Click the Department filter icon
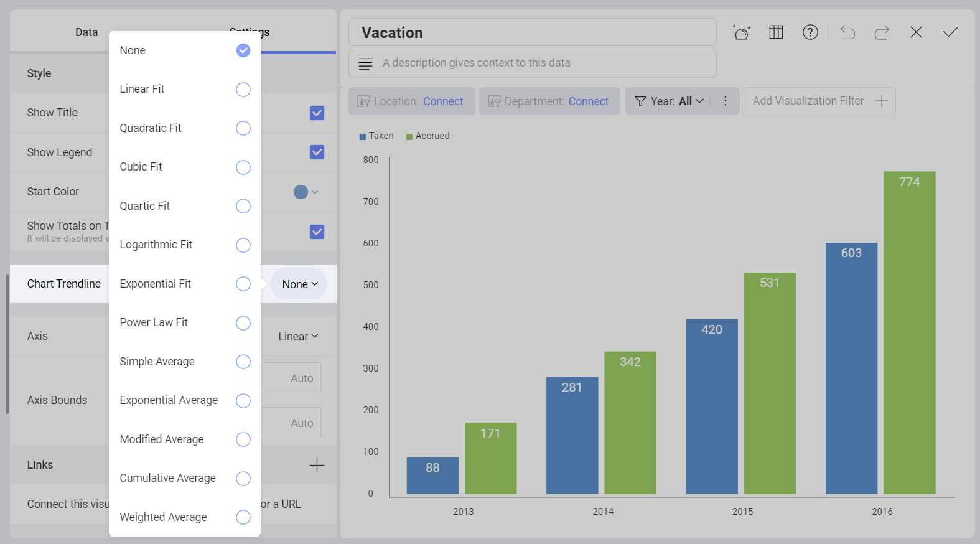This screenshot has width=980, height=544. (495, 101)
